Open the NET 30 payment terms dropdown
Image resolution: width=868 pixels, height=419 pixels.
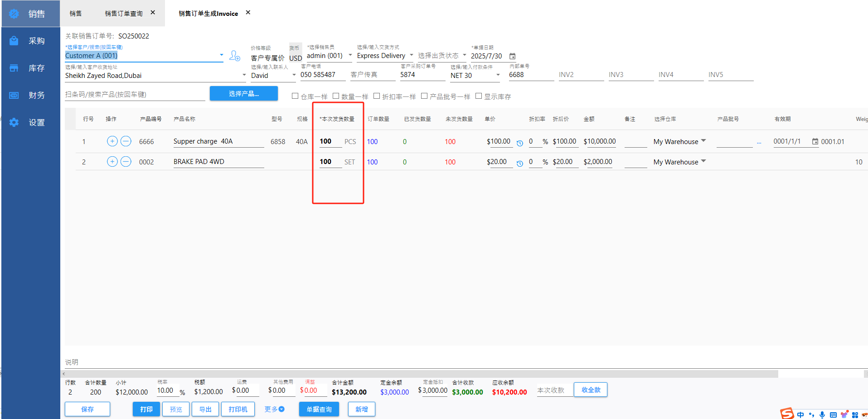click(x=498, y=75)
